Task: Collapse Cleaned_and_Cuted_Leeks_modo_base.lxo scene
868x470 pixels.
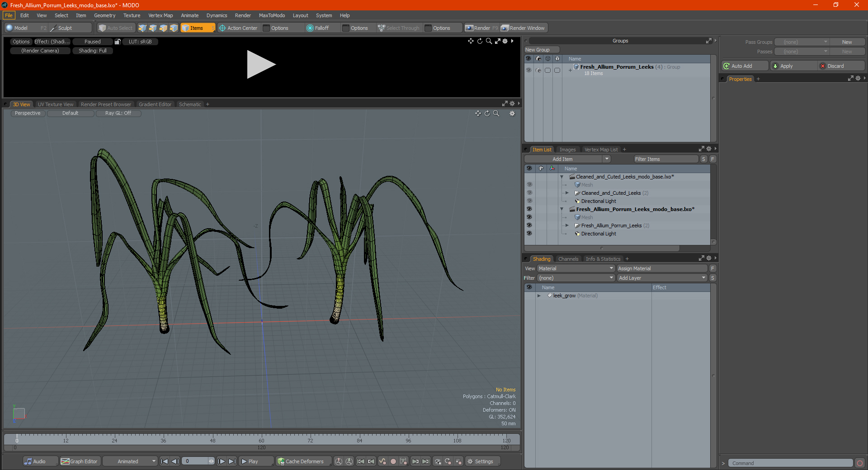Action: coord(562,177)
